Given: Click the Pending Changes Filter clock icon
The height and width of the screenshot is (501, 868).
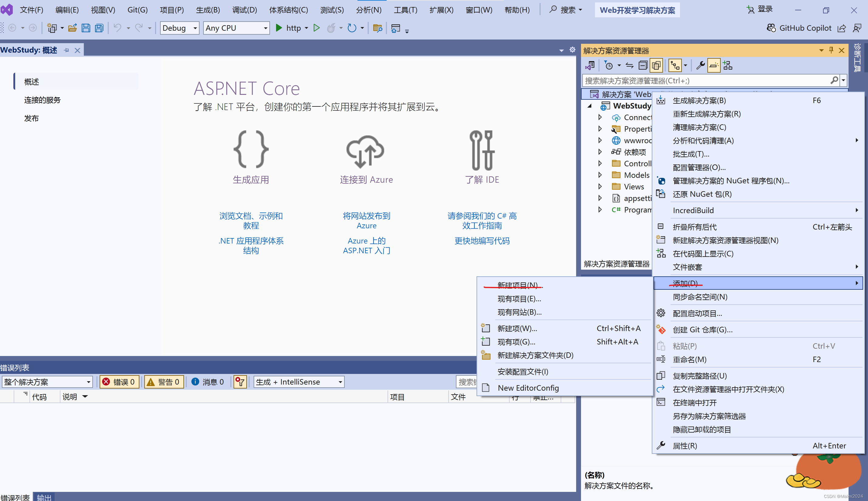Looking at the screenshot, I should [609, 65].
